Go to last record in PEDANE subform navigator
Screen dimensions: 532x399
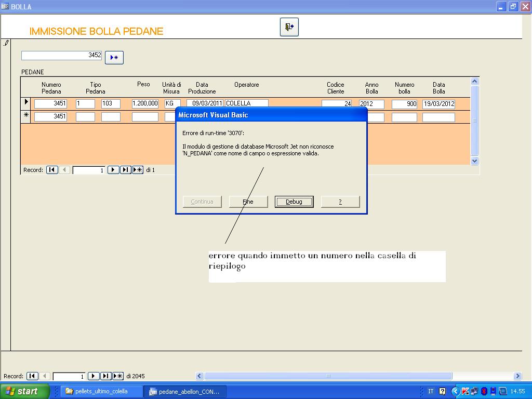coord(125,170)
